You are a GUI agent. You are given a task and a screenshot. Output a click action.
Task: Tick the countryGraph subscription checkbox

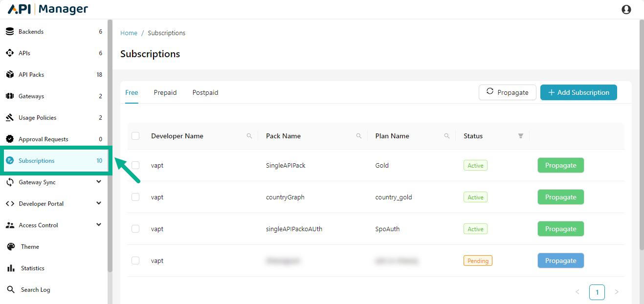click(x=135, y=197)
